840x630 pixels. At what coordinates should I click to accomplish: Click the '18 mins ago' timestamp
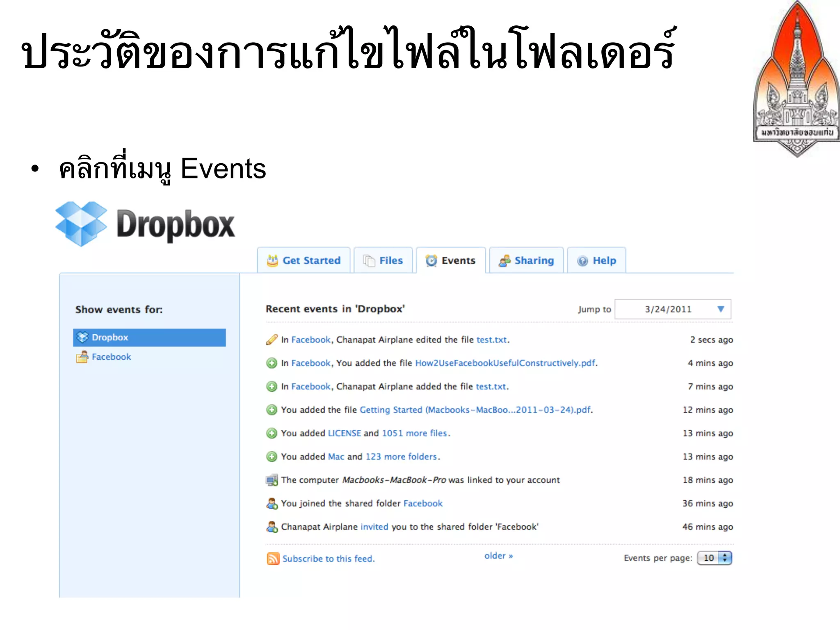click(x=708, y=480)
